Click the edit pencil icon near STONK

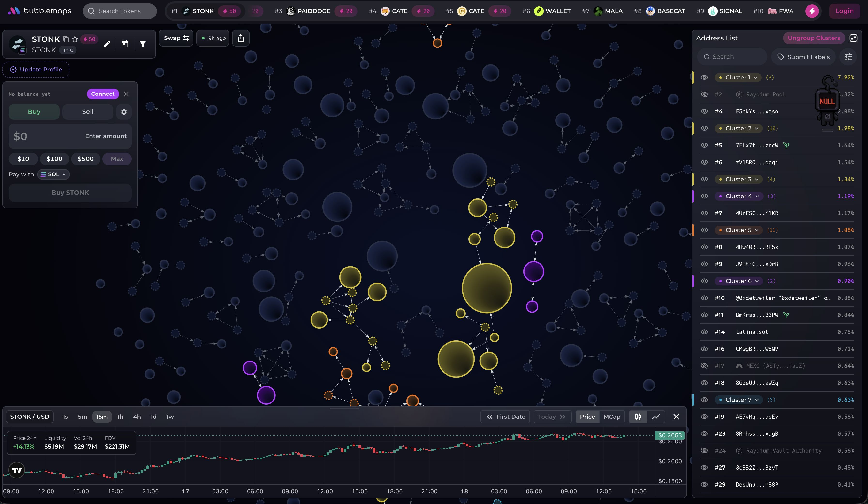point(107,44)
